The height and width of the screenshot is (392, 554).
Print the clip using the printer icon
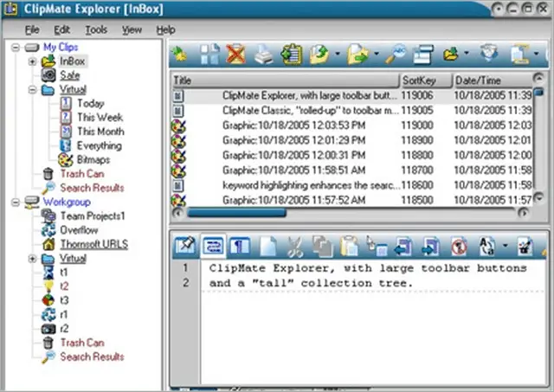click(x=263, y=55)
